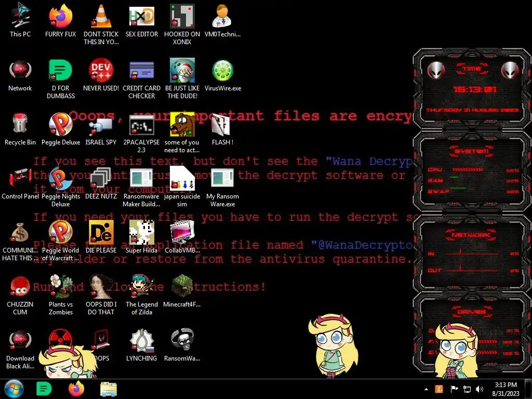Open the DIE PLEASE De icon
Image resolution: width=532 pixels, height=399 pixels.
point(101,237)
